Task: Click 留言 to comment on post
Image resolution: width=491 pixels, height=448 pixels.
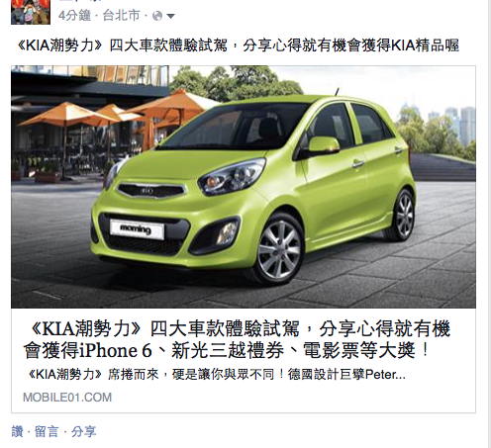Action: [x=47, y=431]
